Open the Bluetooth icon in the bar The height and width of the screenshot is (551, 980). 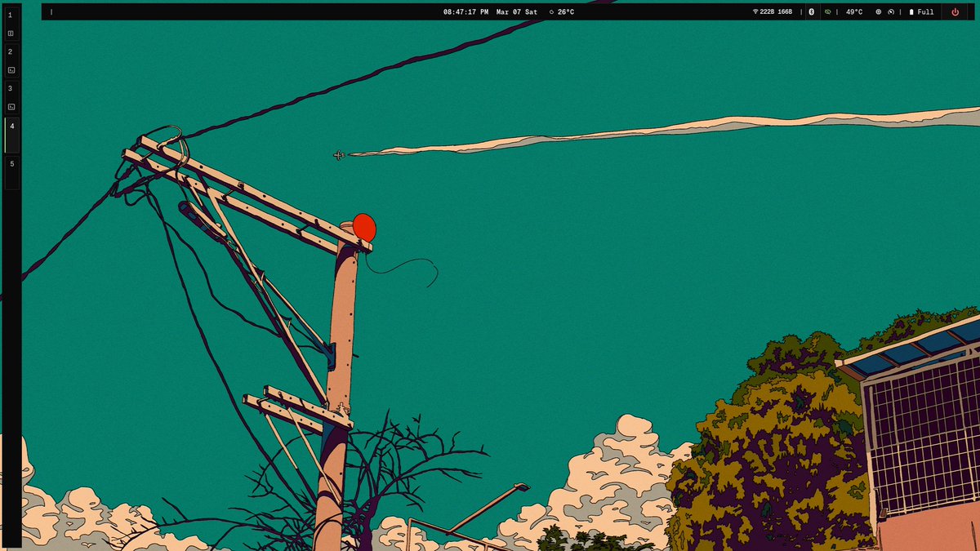(811, 12)
